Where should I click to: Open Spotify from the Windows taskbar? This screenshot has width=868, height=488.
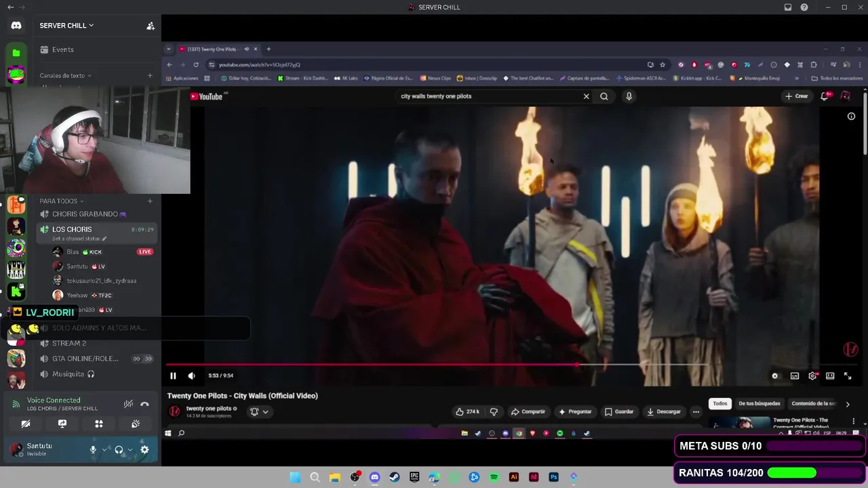494,477
